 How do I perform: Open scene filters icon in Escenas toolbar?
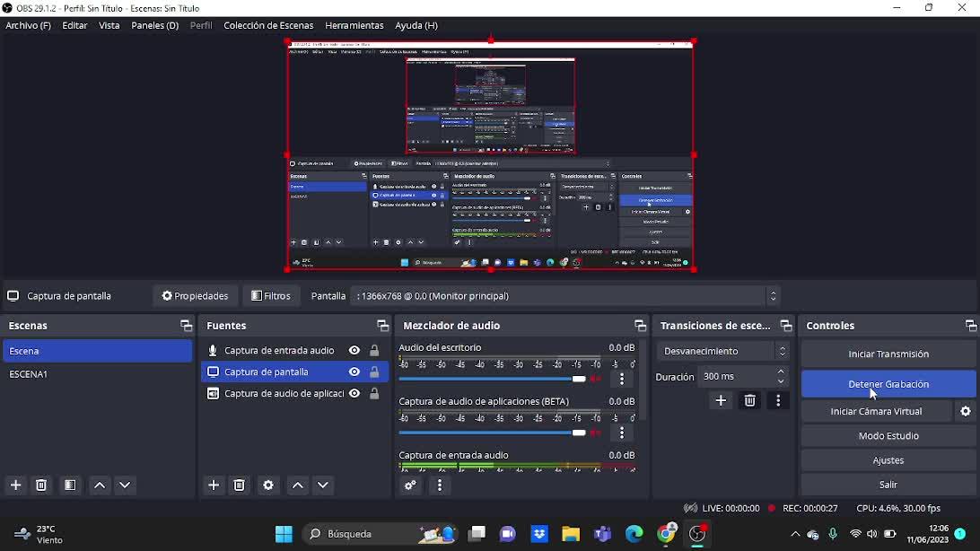[70, 485]
